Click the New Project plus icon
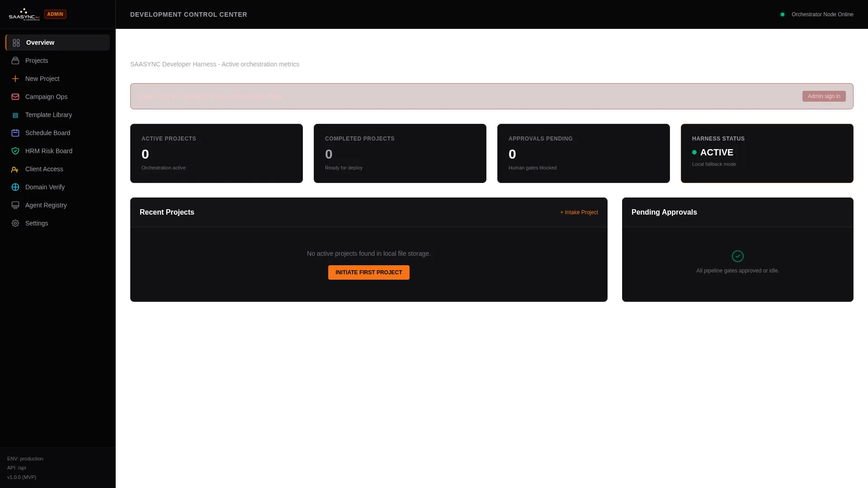The width and height of the screenshot is (868, 488). (x=15, y=79)
